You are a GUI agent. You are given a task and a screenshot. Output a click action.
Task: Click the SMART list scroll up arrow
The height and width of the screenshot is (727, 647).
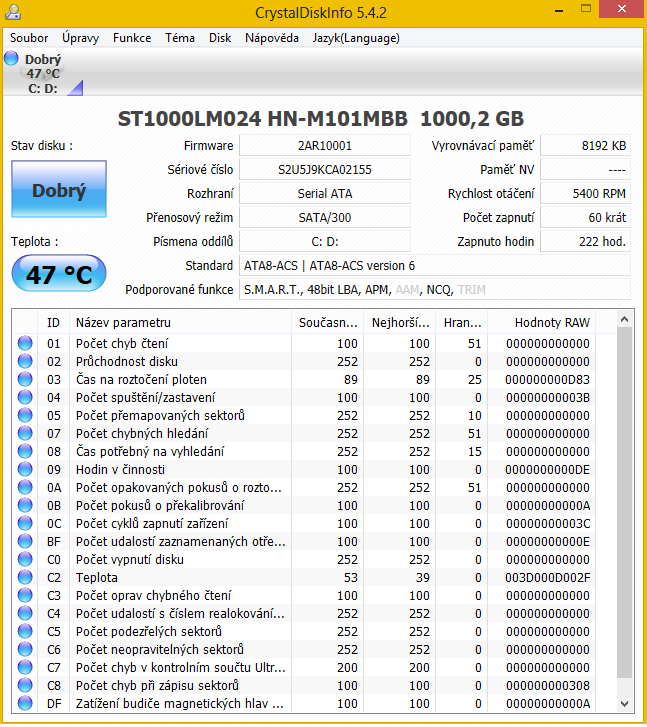coord(624,319)
